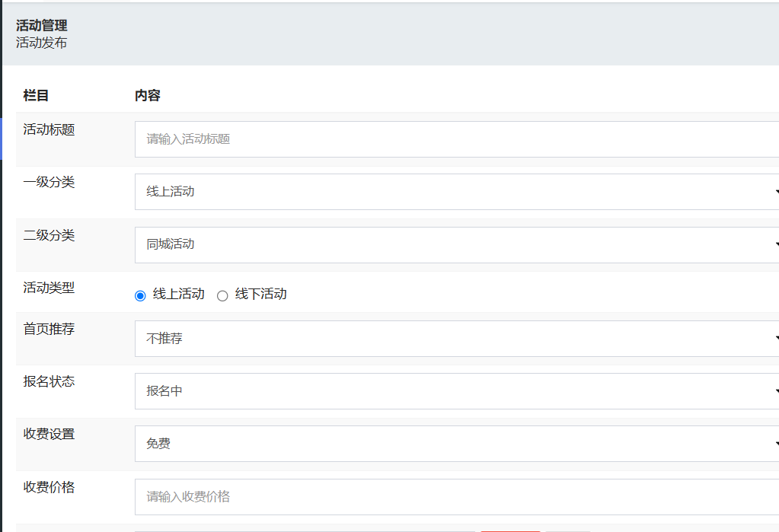
Task: Click the 收费价格 row label
Action: pos(49,488)
